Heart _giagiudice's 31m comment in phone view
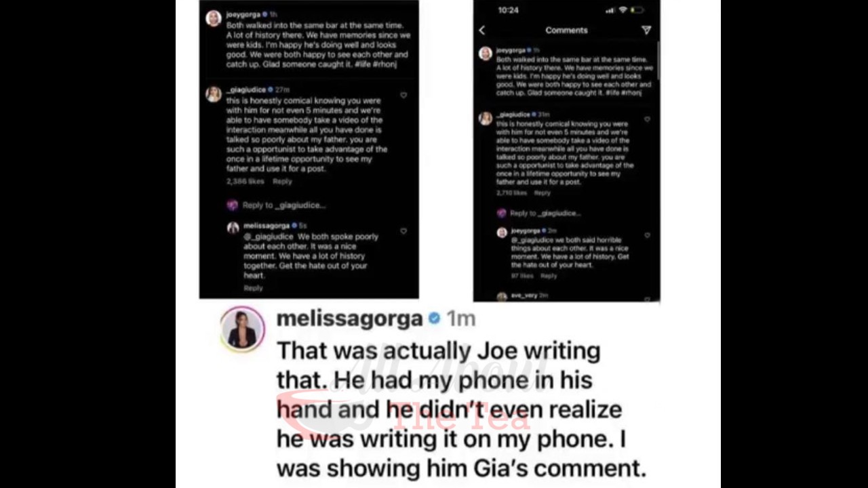The height and width of the screenshot is (488, 868). 647,119
